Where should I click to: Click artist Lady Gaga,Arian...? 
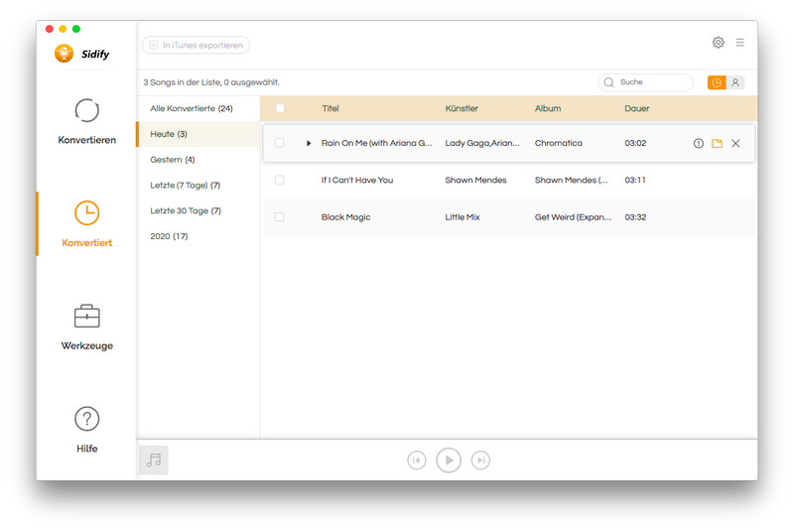pyautogui.click(x=482, y=143)
